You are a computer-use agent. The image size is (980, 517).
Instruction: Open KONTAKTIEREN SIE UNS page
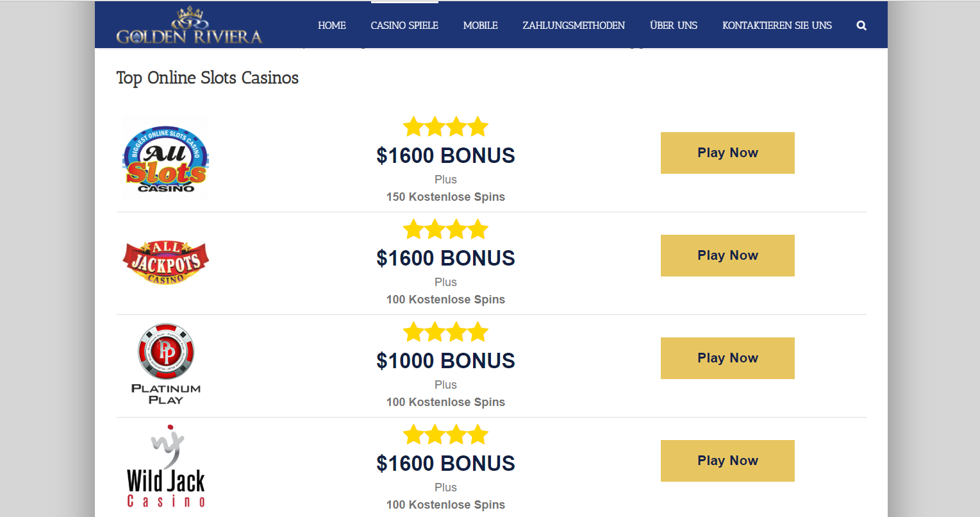coord(777,26)
